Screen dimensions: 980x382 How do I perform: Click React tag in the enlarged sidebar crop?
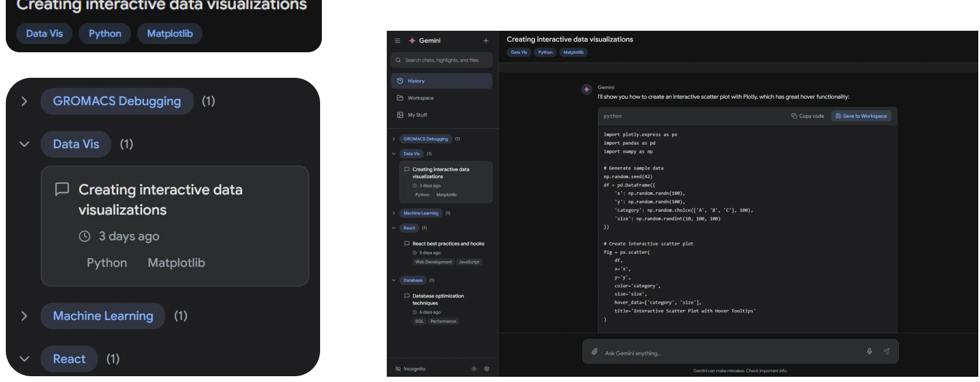pos(69,359)
